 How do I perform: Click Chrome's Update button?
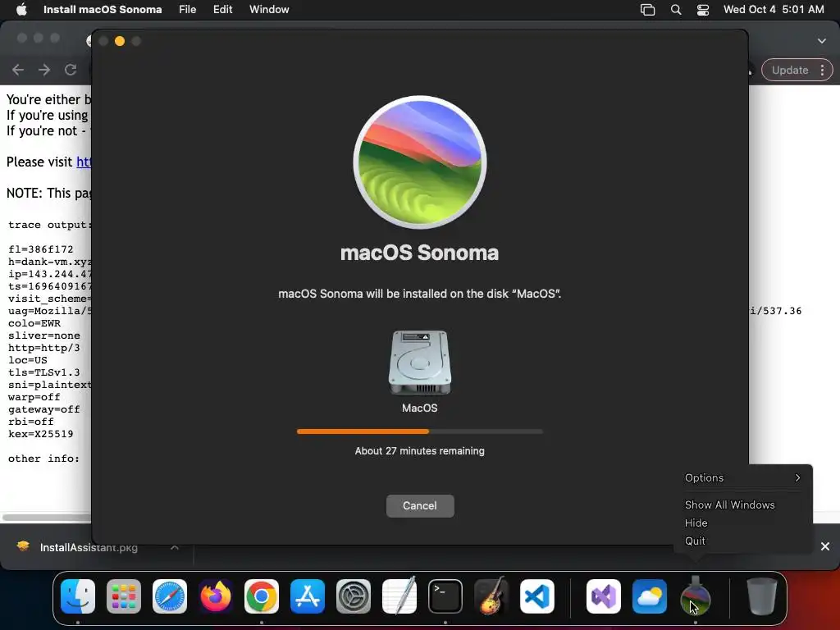click(790, 71)
